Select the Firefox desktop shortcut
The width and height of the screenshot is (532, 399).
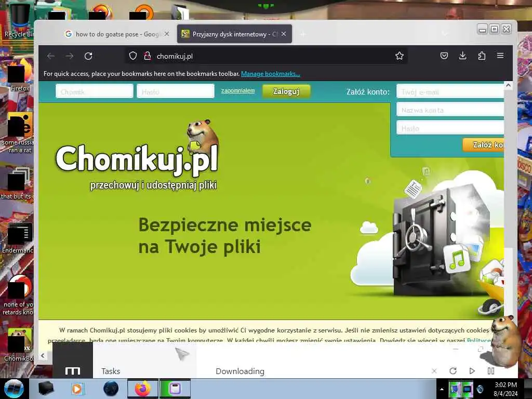click(19, 75)
